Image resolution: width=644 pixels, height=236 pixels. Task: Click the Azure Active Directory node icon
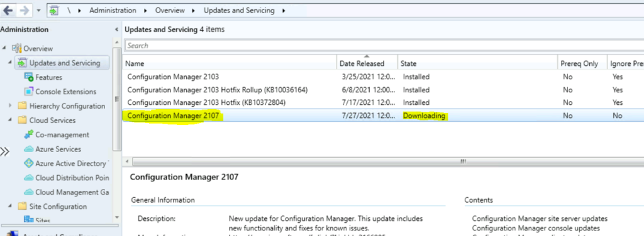tap(29, 163)
